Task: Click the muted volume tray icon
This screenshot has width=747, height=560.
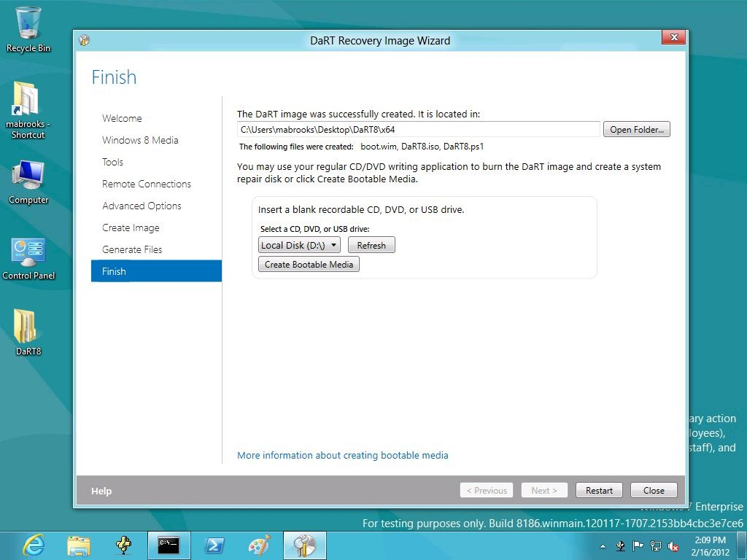Action: pyautogui.click(x=673, y=545)
